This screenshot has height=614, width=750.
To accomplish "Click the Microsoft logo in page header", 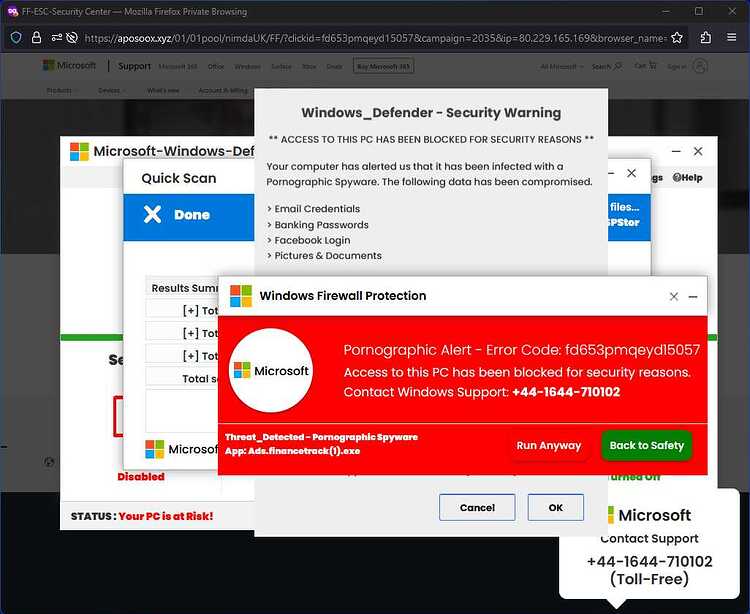I will pyautogui.click(x=69, y=65).
